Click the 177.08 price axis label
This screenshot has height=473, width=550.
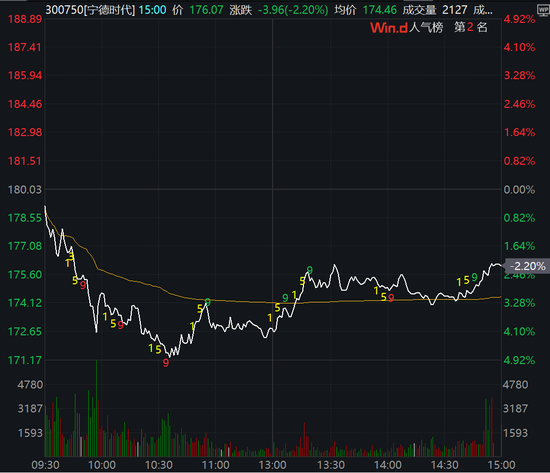(x=25, y=246)
